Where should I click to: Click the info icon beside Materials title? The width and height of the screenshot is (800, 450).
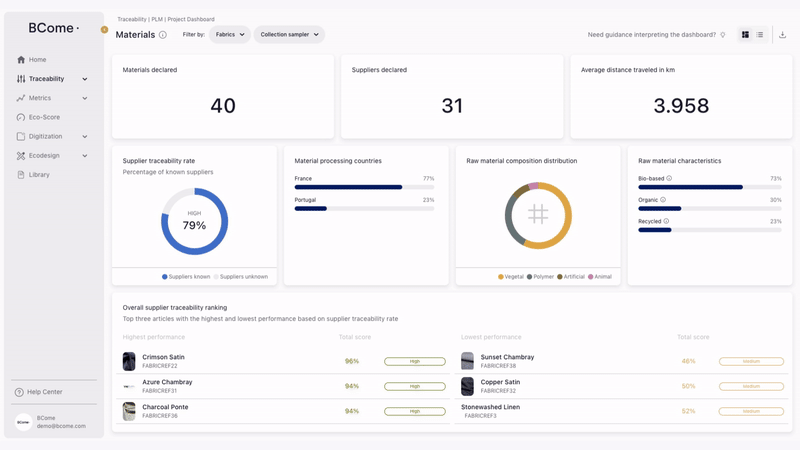[163, 35]
